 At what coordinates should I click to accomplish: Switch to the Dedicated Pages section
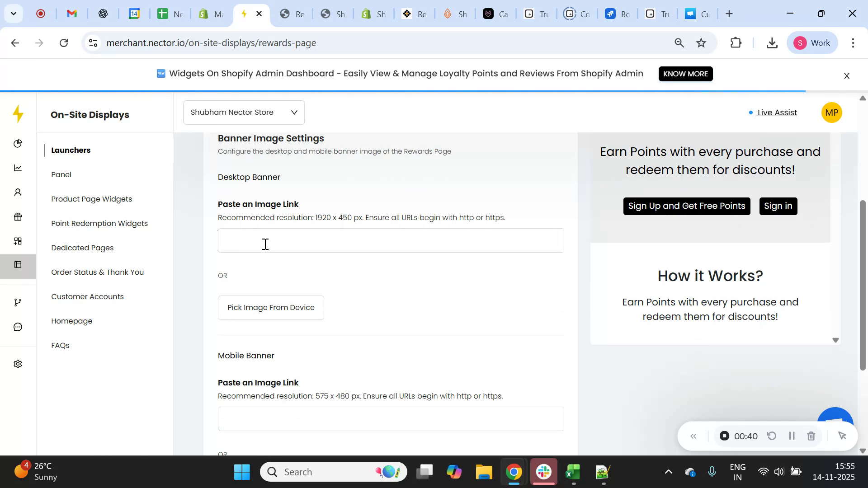click(x=82, y=248)
